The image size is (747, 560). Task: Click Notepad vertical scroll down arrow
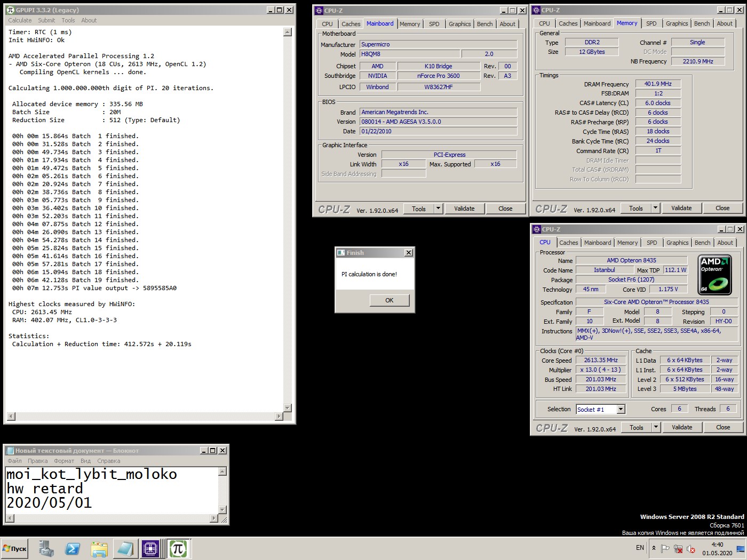coord(223,509)
